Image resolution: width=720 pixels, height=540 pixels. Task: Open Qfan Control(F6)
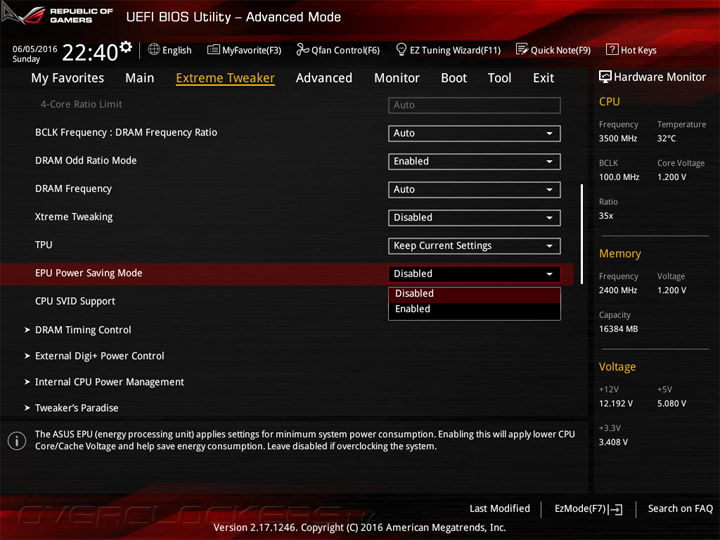[x=338, y=50]
